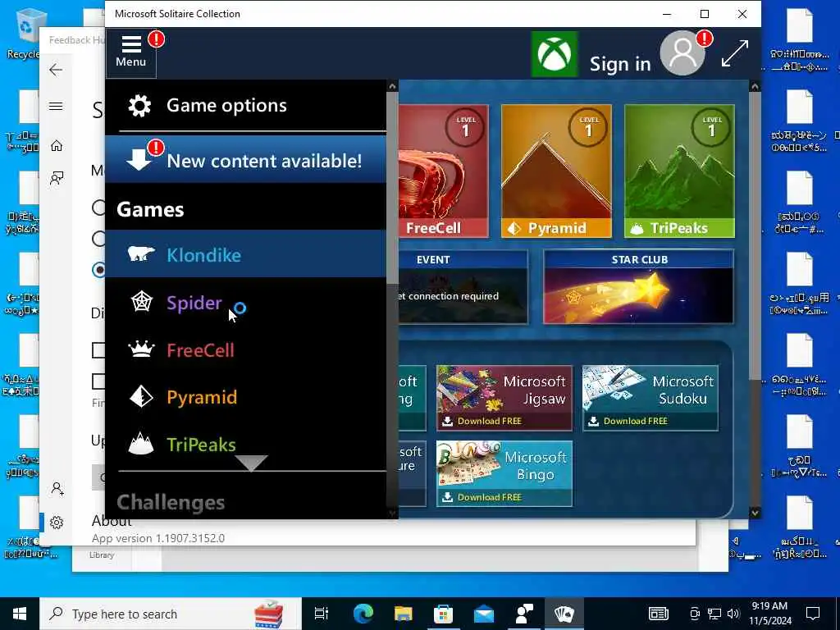Image resolution: width=840 pixels, height=630 pixels.
Task: Click the main page scroll down arrow
Action: (x=755, y=513)
